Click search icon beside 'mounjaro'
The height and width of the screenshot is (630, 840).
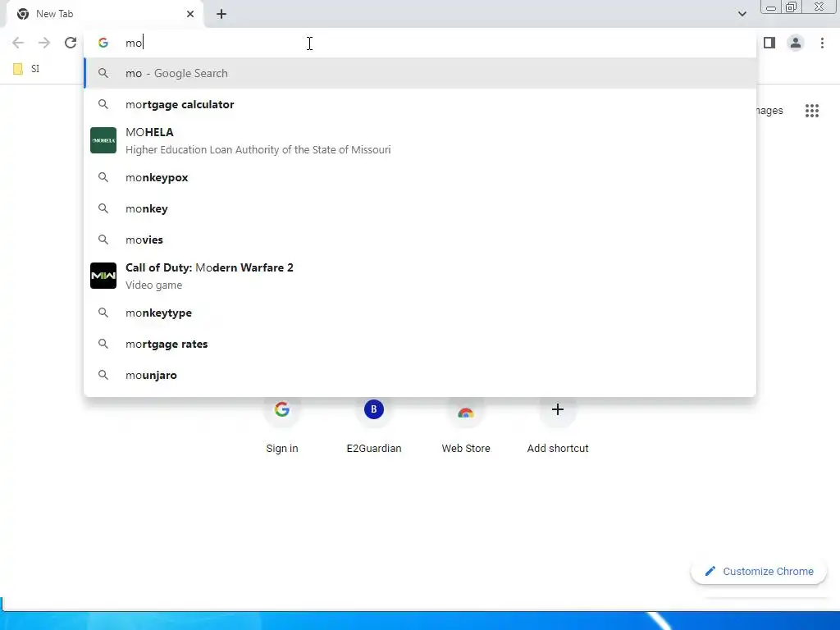[103, 375]
